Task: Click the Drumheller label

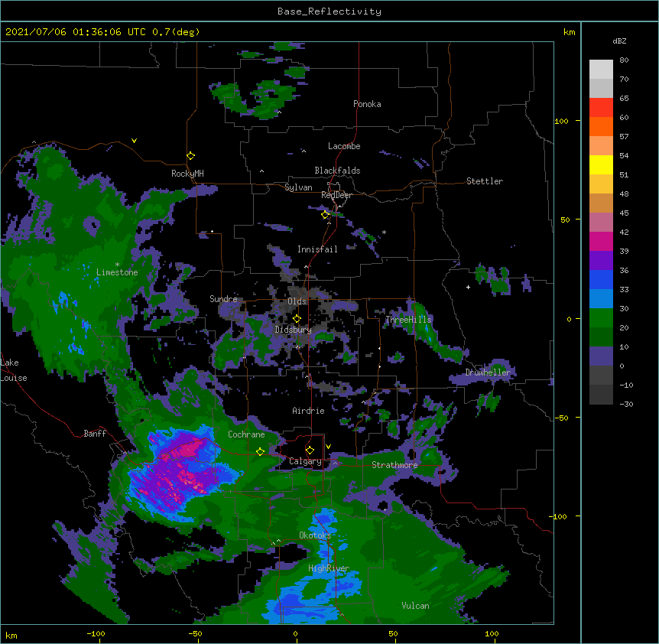Action: pyautogui.click(x=488, y=372)
